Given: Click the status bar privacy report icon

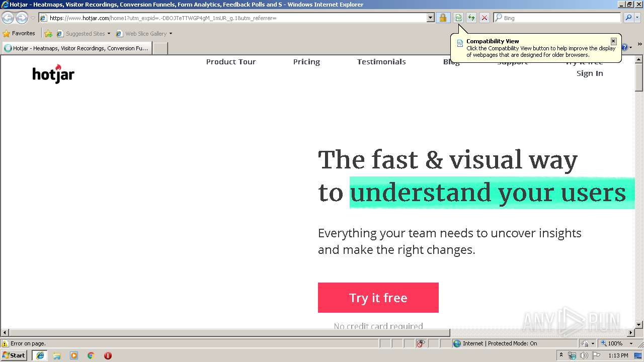Looking at the screenshot, I should point(421,343).
